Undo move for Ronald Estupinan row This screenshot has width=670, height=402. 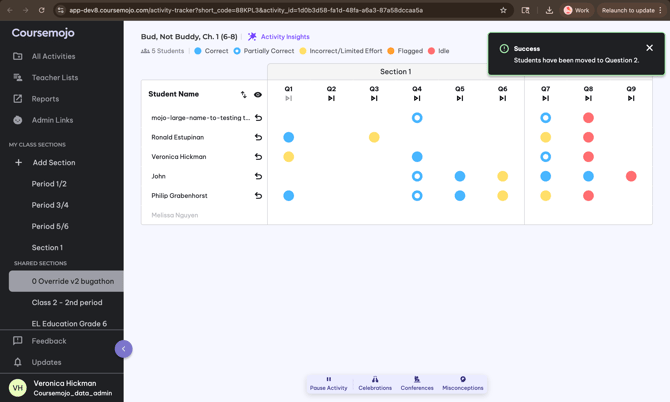point(258,137)
